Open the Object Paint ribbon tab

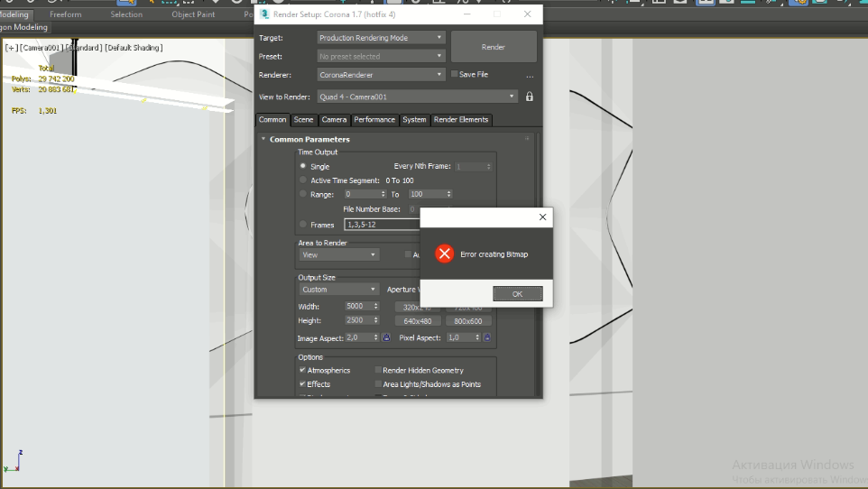pyautogui.click(x=193, y=14)
